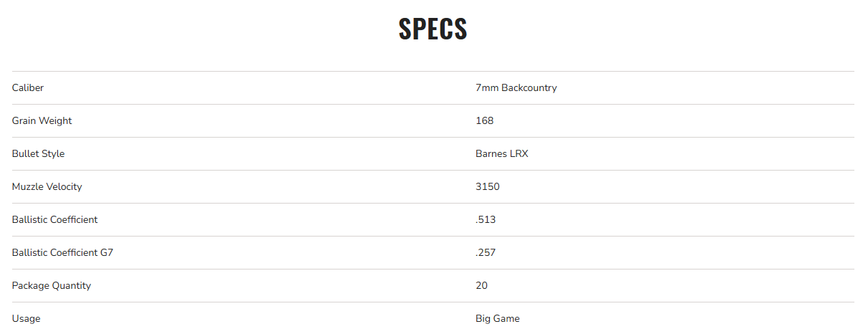868x334 pixels.
Task: Select the .257 G7 coefficient value
Action: point(486,253)
